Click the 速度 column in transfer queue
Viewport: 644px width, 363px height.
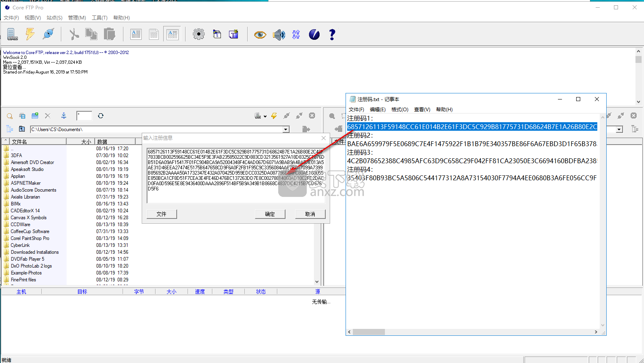[x=200, y=292]
